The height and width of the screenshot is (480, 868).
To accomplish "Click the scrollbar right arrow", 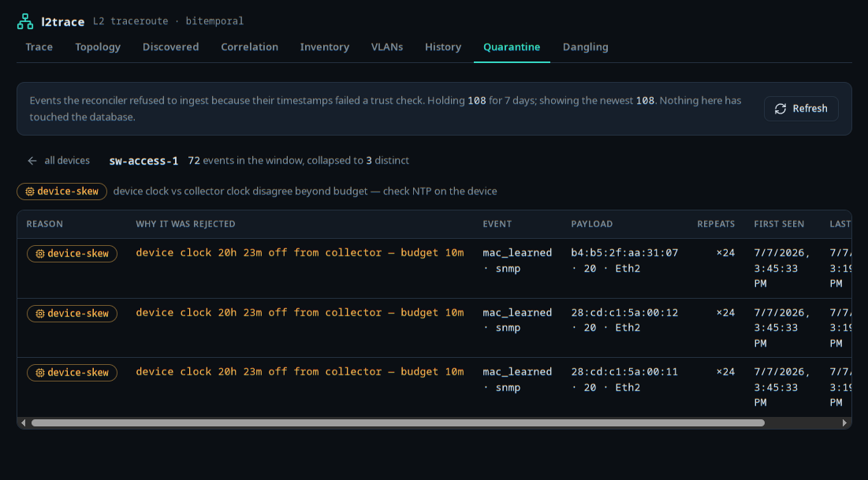I will 844,423.
